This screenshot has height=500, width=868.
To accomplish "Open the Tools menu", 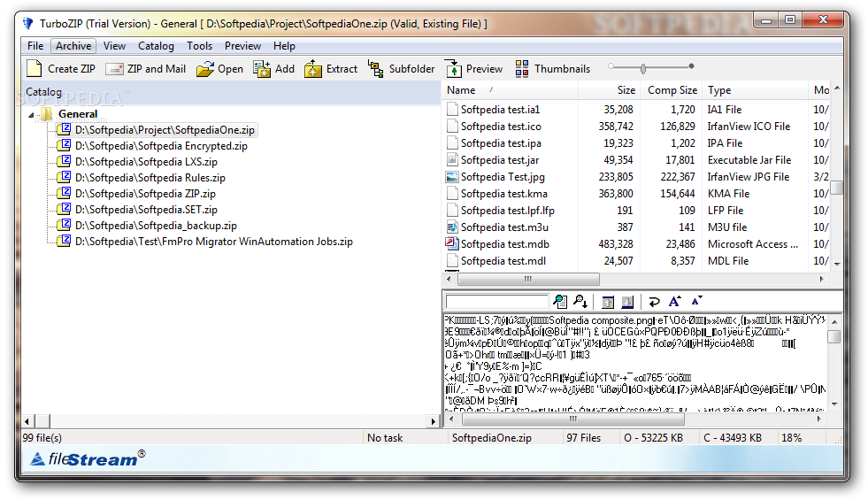I will [x=199, y=46].
